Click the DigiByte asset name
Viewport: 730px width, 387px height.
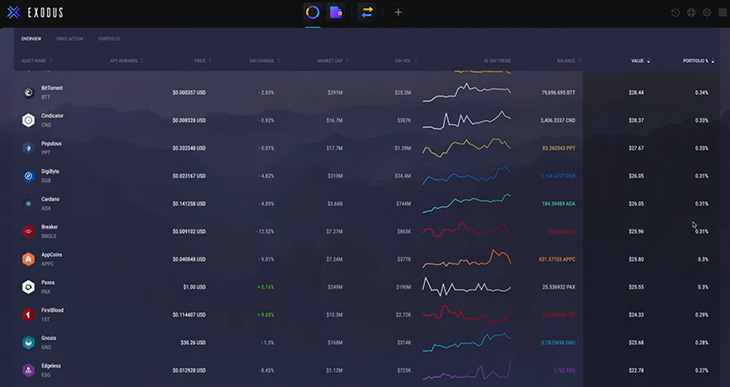point(50,171)
